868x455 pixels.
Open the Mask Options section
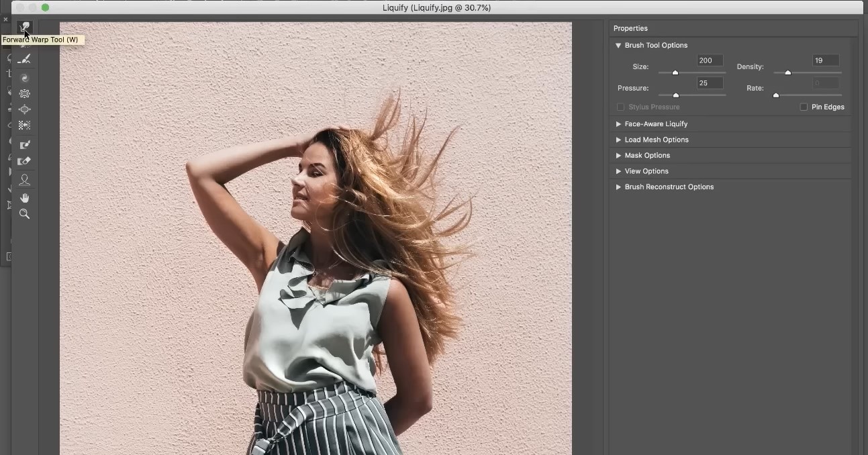[618, 156]
